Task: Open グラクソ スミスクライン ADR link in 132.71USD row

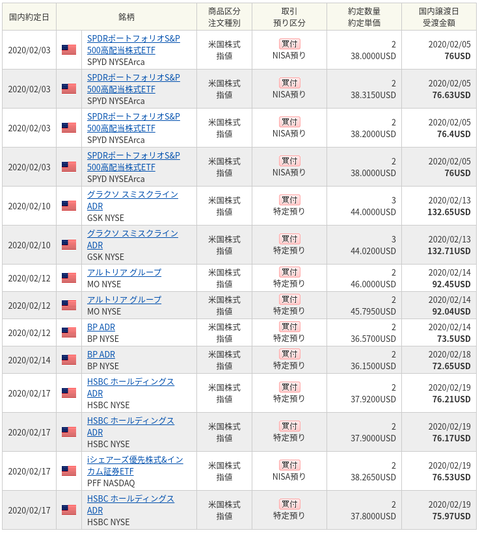Action: coord(133,239)
